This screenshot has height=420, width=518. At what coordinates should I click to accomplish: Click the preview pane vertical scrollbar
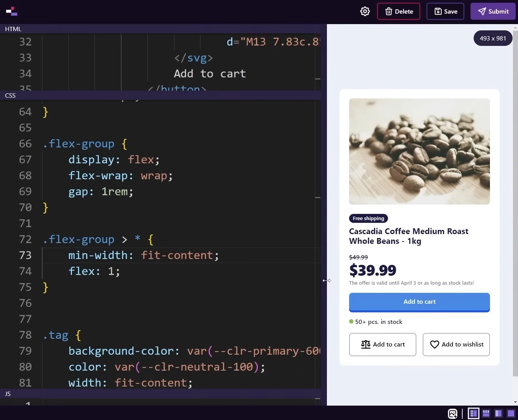(x=515, y=203)
